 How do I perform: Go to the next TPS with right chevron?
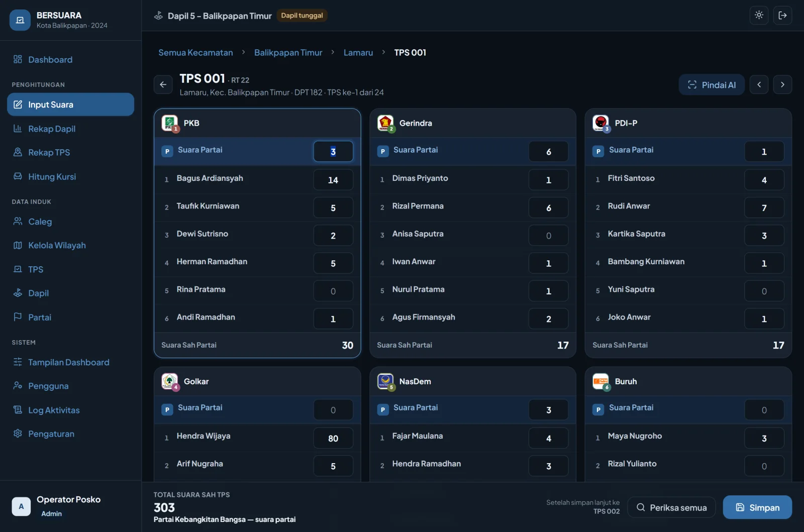point(782,84)
